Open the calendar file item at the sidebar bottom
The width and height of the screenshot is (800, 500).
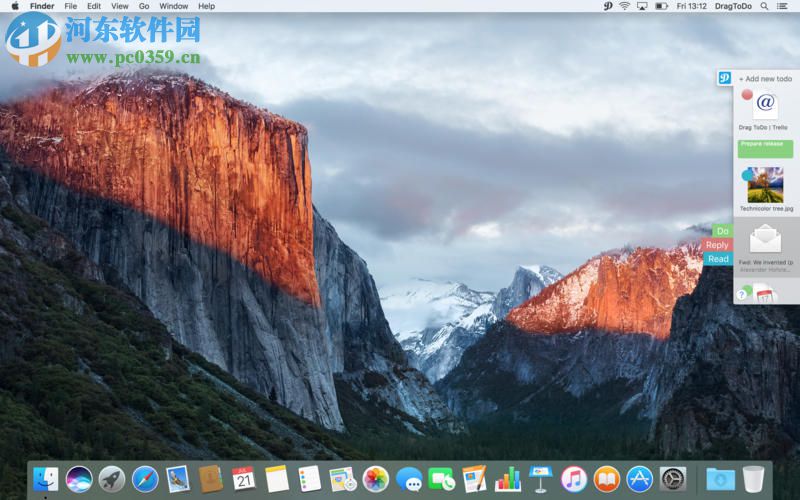tap(764, 294)
